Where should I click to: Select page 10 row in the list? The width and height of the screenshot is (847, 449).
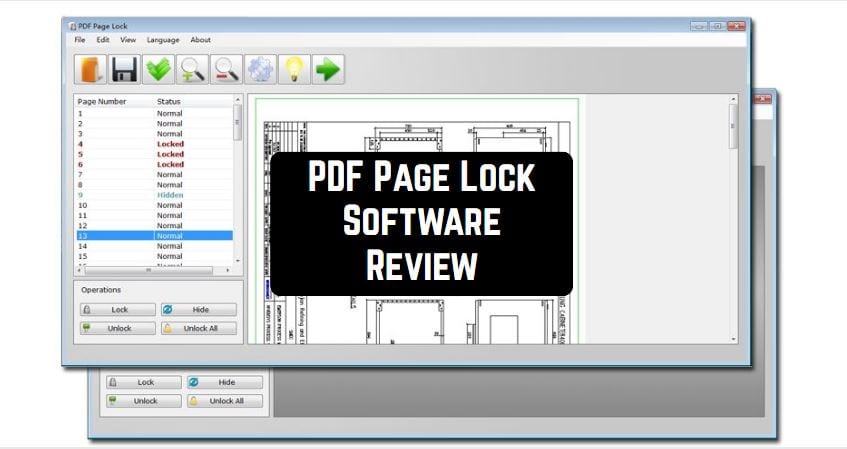[154, 205]
